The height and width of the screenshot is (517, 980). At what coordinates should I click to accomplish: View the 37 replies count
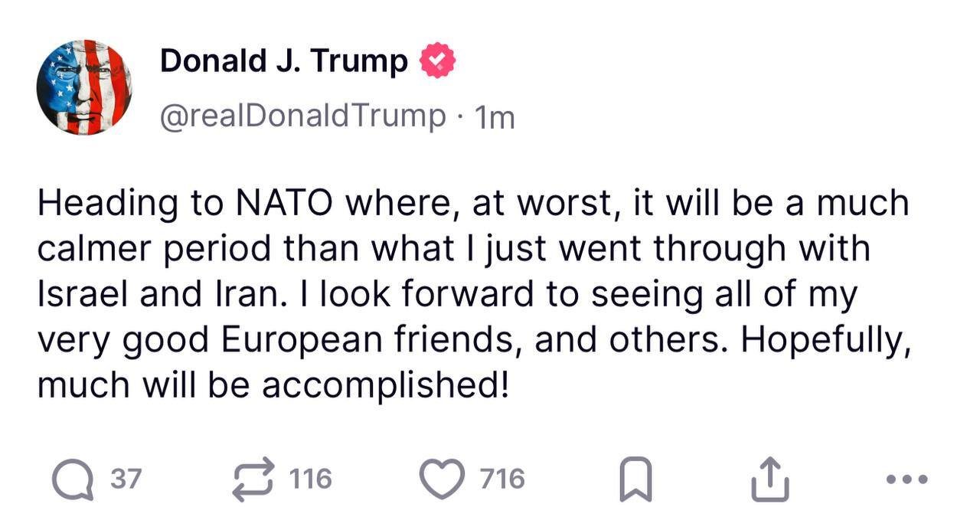pyautogui.click(x=126, y=479)
